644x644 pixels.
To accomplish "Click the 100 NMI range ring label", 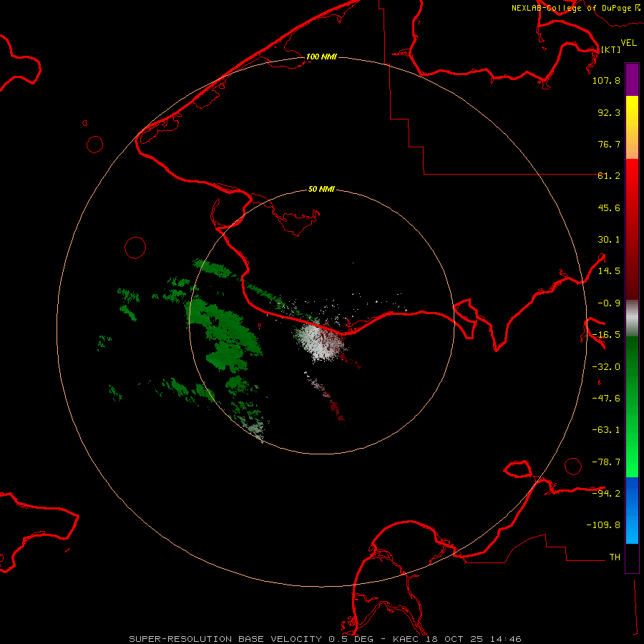I will [321, 57].
